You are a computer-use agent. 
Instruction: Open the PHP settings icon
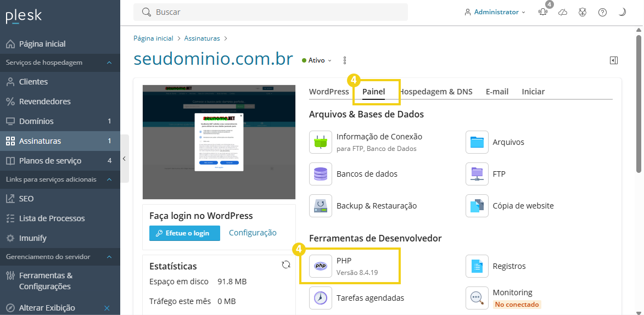[321, 266]
